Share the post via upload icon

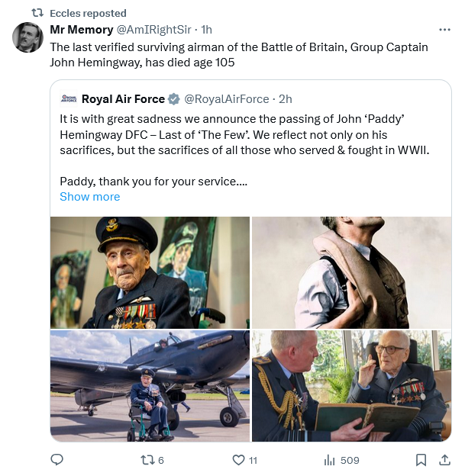coord(444,459)
